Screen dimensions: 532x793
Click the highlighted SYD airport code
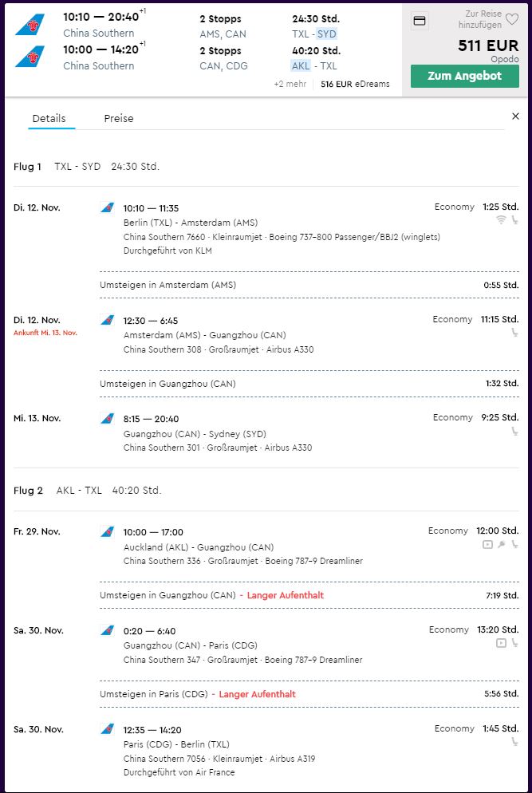pos(327,34)
